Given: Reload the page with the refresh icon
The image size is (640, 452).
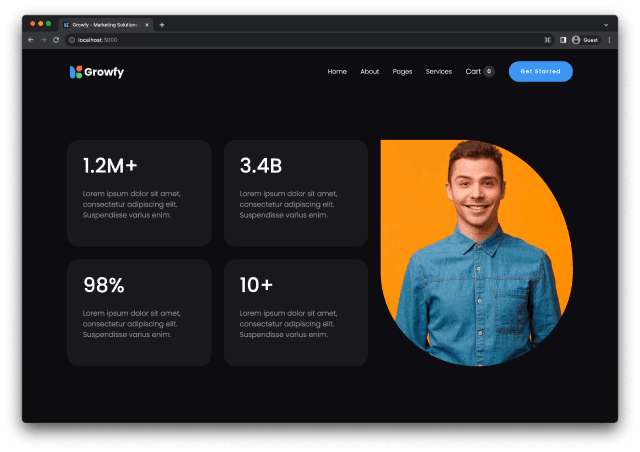Looking at the screenshot, I should pos(56,40).
